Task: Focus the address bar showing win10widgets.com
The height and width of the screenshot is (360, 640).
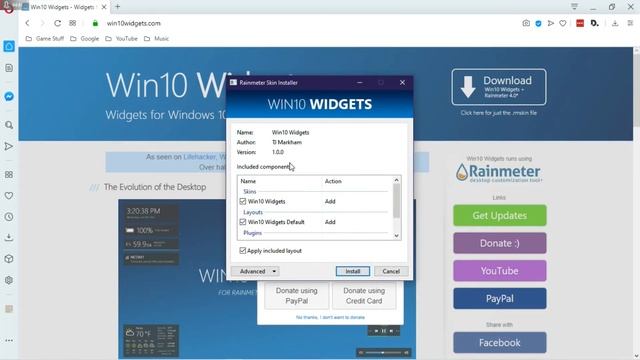Action: 133,23
